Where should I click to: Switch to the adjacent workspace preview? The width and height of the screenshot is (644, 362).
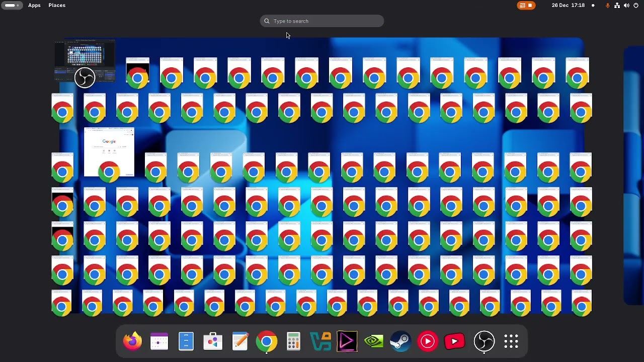[634, 176]
